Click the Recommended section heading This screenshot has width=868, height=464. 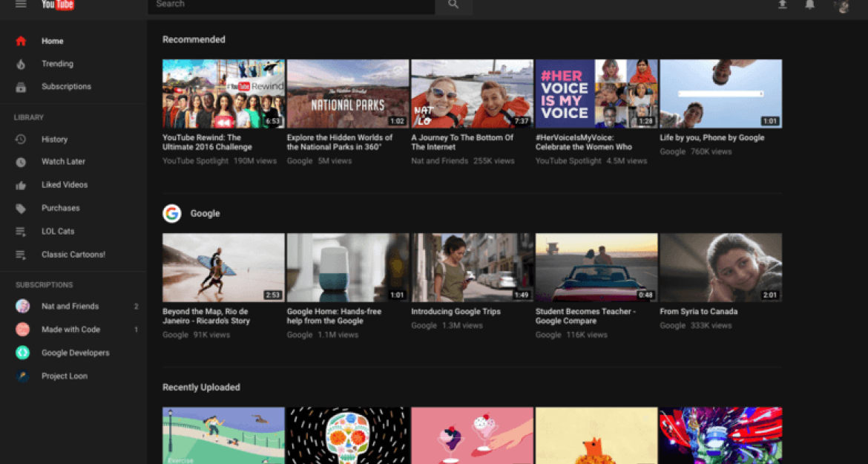click(x=194, y=40)
